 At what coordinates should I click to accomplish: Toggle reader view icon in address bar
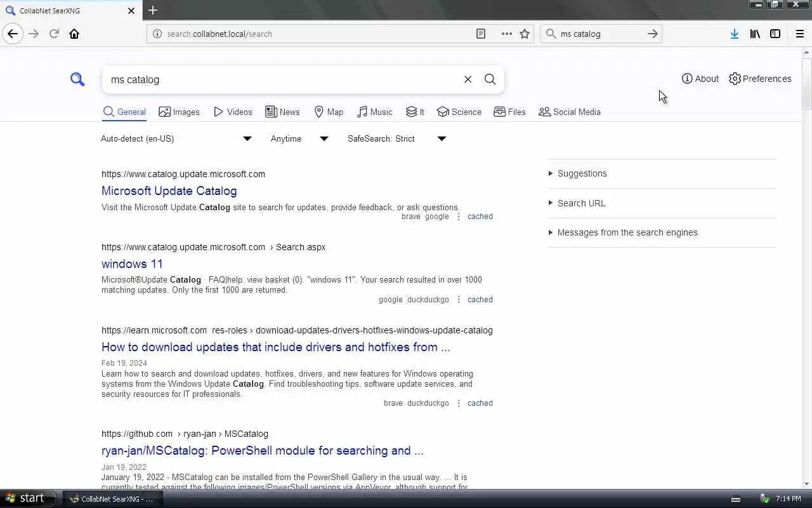coord(481,34)
